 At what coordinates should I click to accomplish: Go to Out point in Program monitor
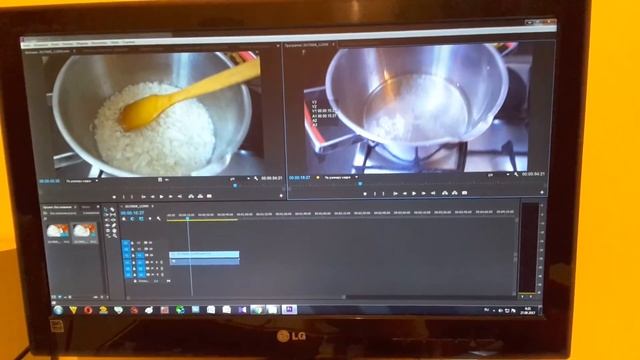click(x=433, y=193)
